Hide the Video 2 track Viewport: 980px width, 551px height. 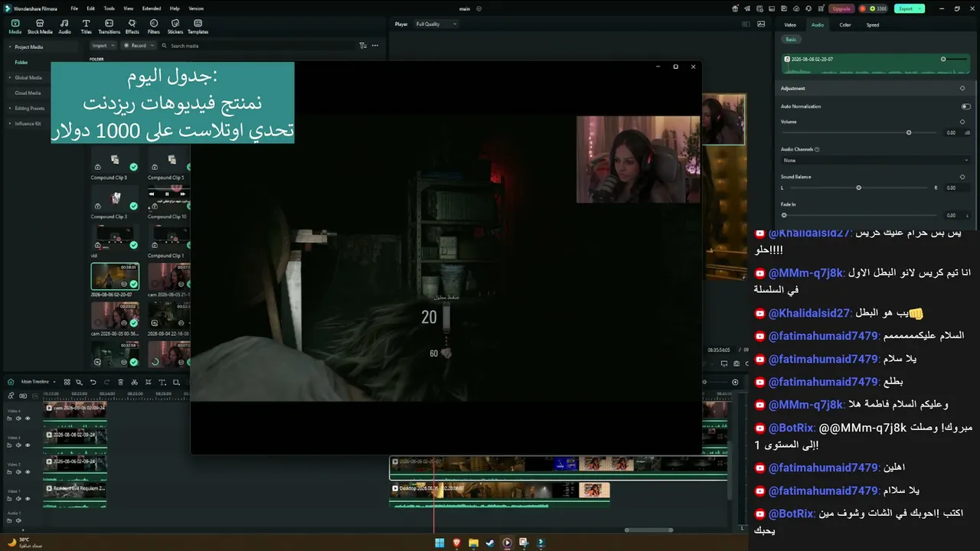pyautogui.click(x=28, y=472)
